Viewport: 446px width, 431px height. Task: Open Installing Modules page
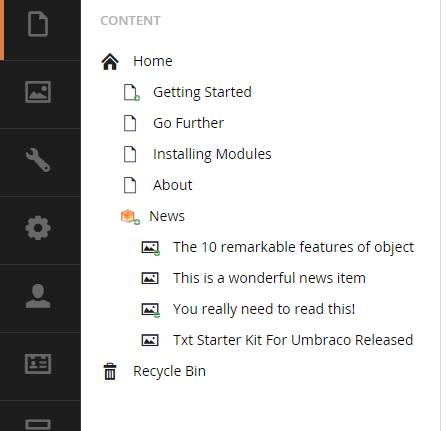[x=212, y=154]
